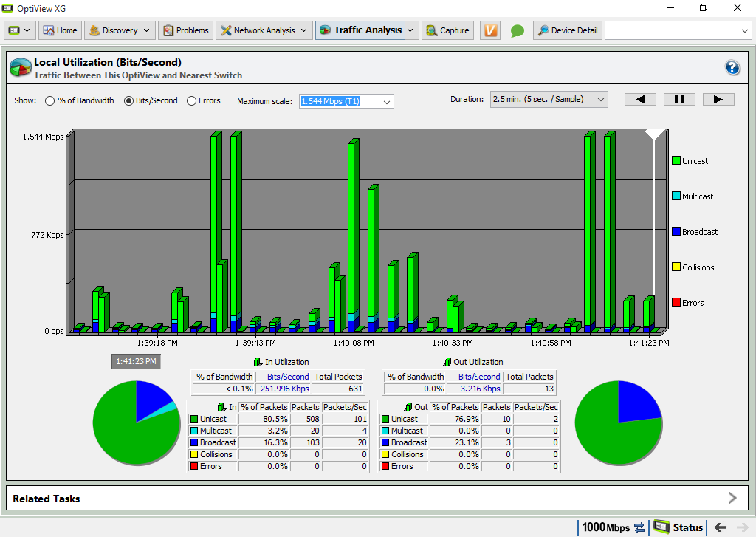Expand the Related Tasks panel
756x537 pixels.
(x=732, y=498)
